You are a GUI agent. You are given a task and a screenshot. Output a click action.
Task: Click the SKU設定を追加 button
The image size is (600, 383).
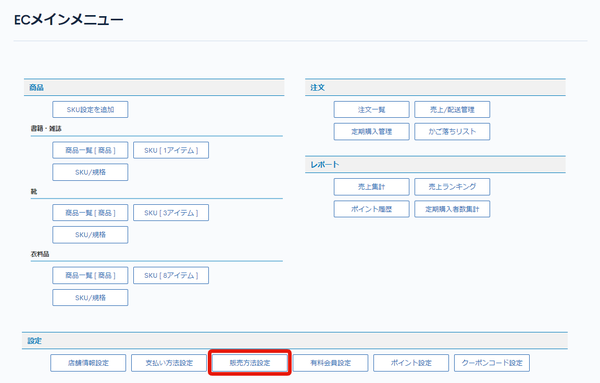(x=90, y=109)
